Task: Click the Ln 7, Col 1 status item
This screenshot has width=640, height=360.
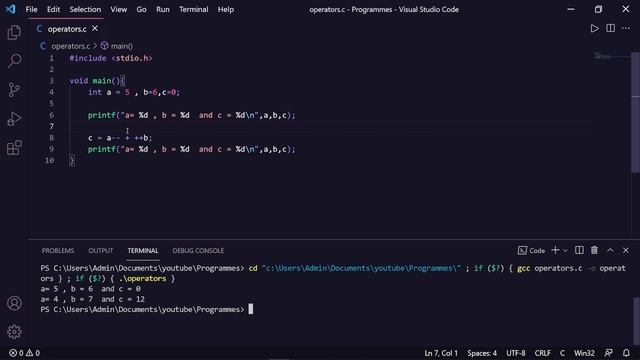Action: 441,353
